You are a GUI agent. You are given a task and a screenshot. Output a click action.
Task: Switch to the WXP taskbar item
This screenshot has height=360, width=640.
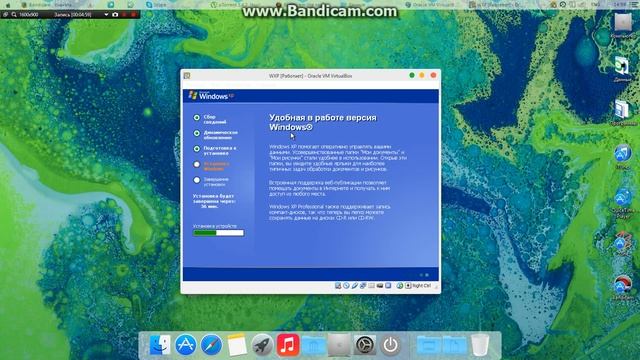click(494, 4)
